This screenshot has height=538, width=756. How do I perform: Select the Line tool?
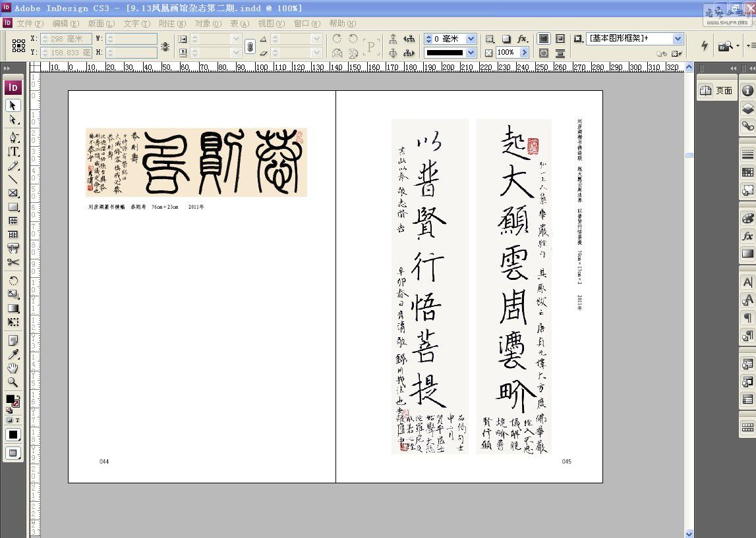13,180
